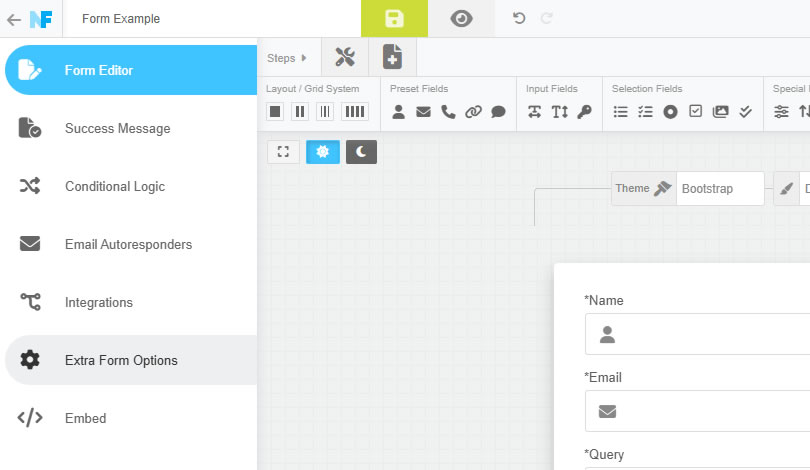Add a radio button field

670,112
